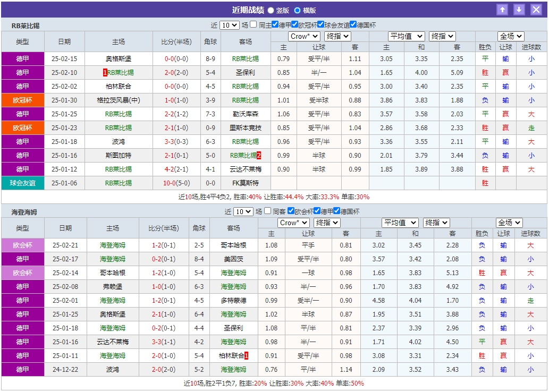Click the up arrow icon
The image size is (549, 392).
click(x=503, y=8)
